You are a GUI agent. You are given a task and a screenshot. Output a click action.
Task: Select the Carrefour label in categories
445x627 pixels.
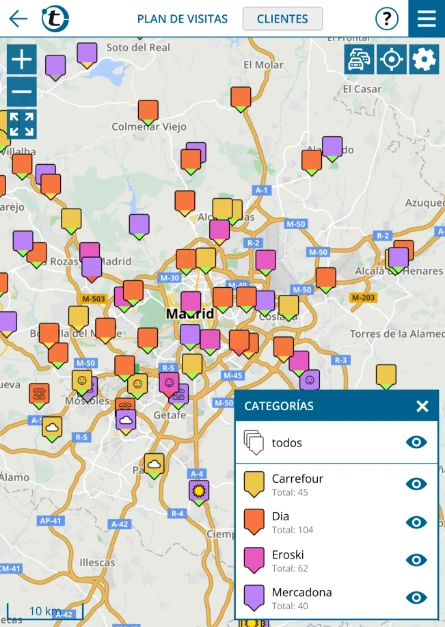(x=297, y=479)
